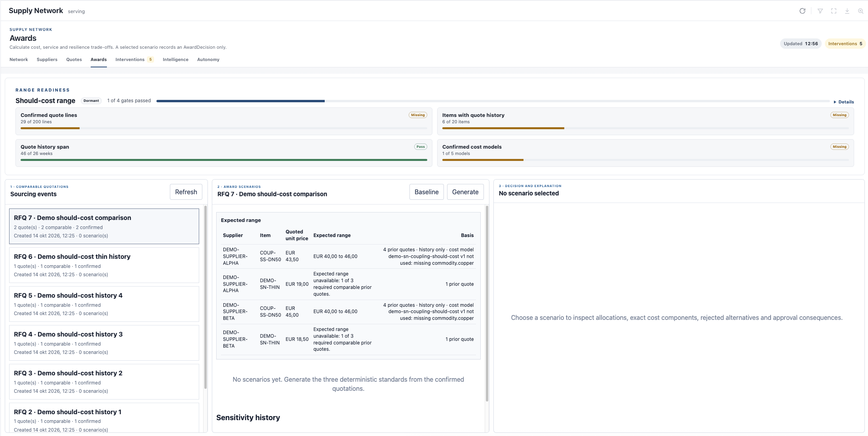The image size is (868, 436).
Task: Select RFQ 4 Demo should-cost history 3
Action: click(104, 343)
